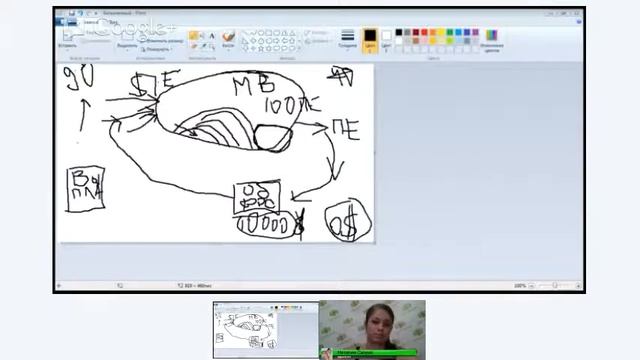Click the woman's webcam video thumbnail
This screenshot has width=640, height=360.
[x=372, y=330]
